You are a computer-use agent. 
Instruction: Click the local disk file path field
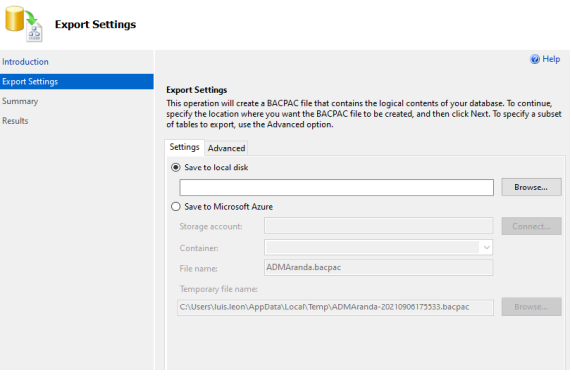[x=336, y=188]
